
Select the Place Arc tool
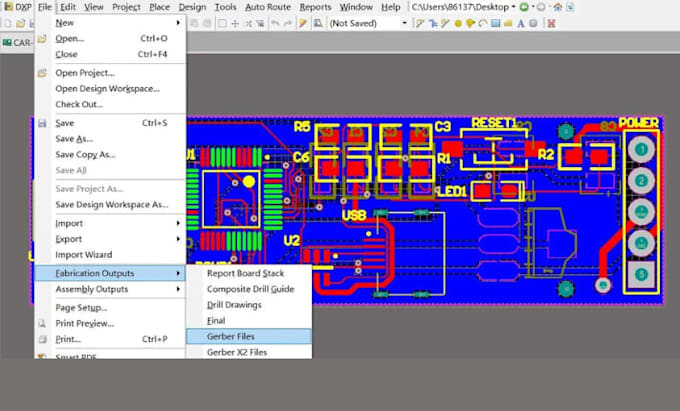(x=483, y=23)
